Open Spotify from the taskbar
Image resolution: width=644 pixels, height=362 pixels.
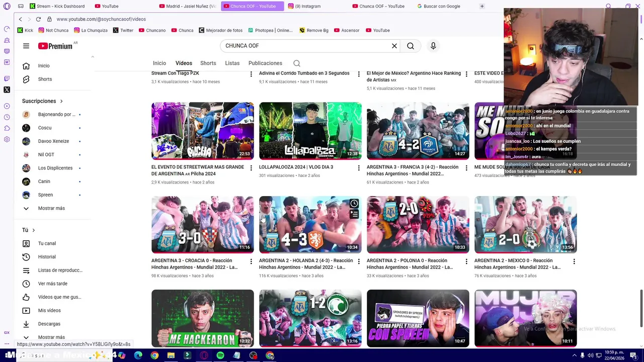coord(220,355)
